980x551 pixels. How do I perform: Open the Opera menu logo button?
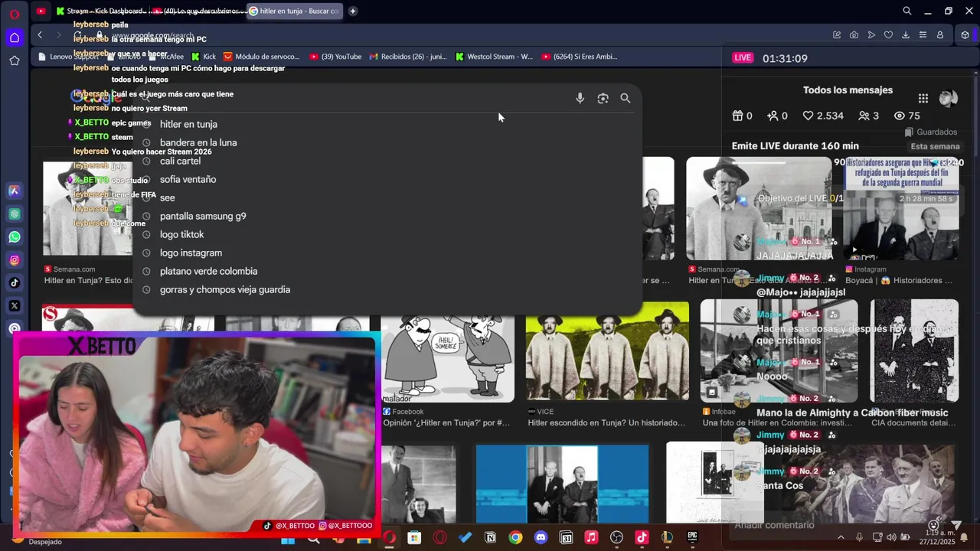pyautogui.click(x=15, y=14)
